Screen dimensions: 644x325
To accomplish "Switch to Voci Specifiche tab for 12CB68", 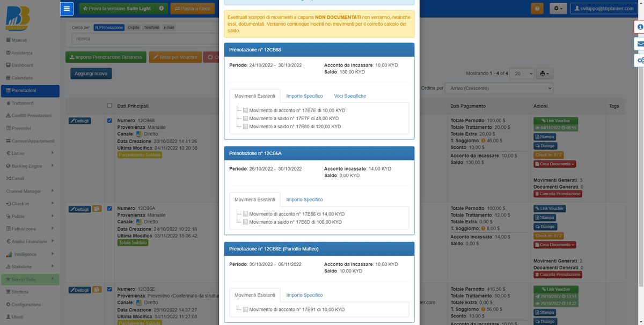I will 349,96.
